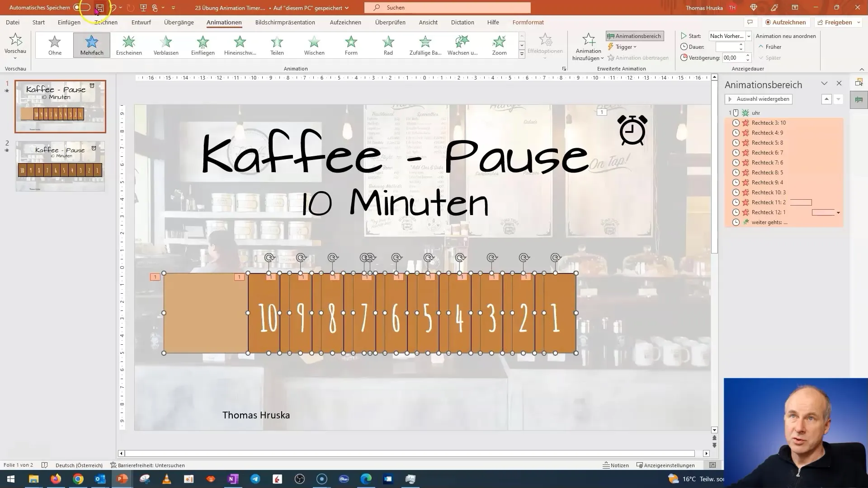The height and width of the screenshot is (488, 868).
Task: Open Outlook from the taskbar
Action: 100,479
